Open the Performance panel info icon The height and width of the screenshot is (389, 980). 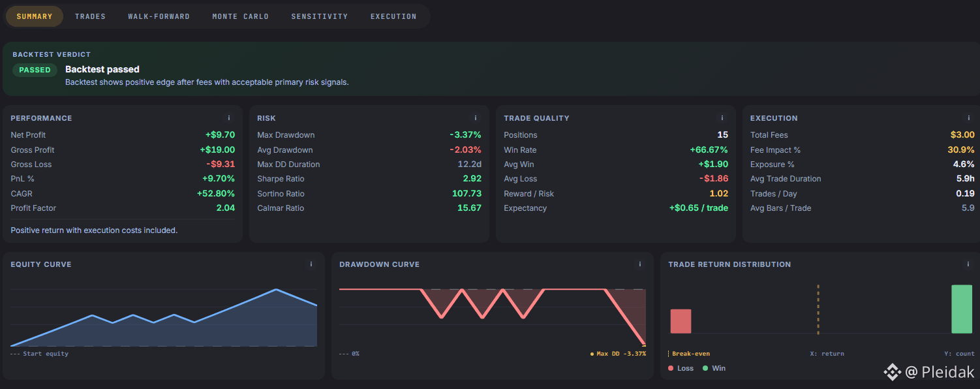(x=229, y=118)
